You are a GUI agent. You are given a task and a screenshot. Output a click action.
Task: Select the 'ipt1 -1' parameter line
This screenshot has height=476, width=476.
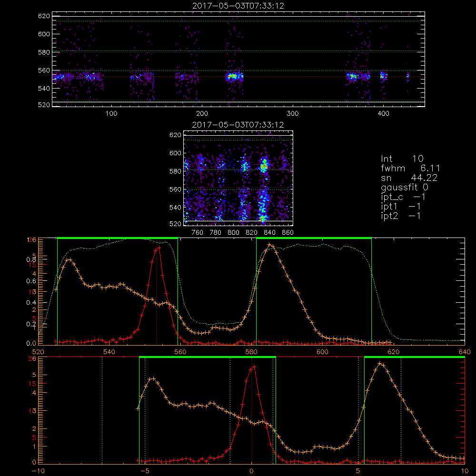point(401,207)
